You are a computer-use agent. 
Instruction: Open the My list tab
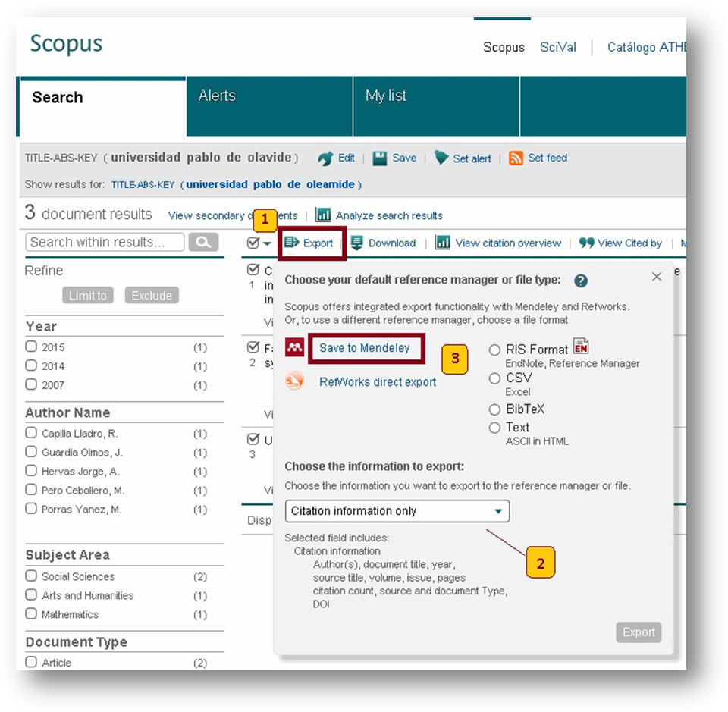point(437,107)
